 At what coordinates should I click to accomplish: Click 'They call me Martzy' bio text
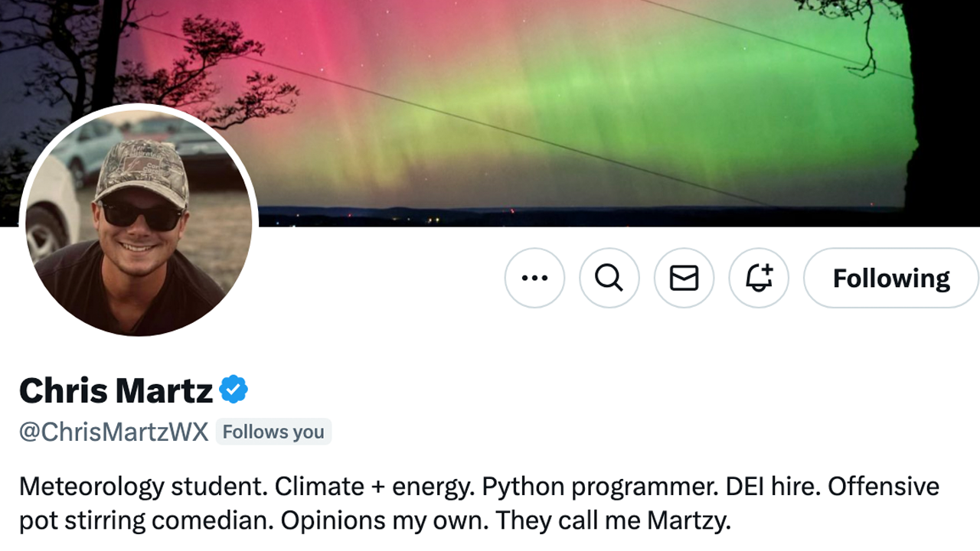(x=612, y=520)
